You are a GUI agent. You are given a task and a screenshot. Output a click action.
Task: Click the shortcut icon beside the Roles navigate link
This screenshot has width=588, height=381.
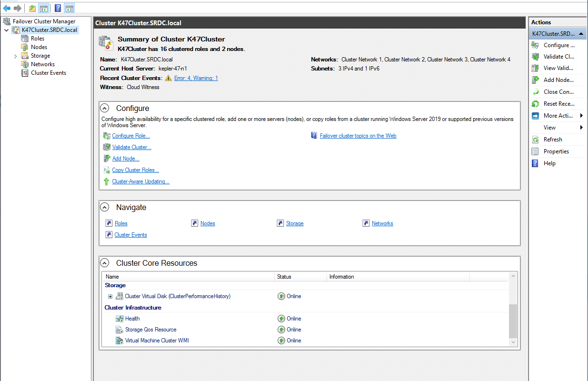(109, 223)
